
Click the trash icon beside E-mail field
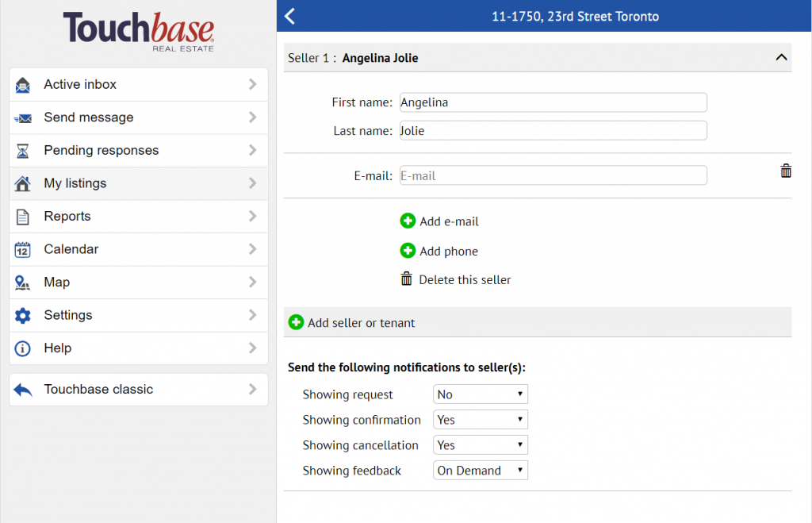tap(785, 171)
